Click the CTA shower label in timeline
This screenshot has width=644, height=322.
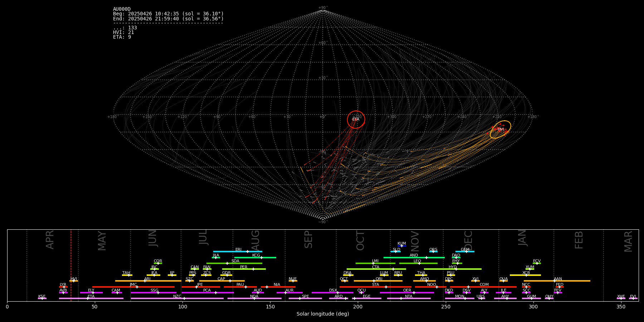click(x=376, y=267)
